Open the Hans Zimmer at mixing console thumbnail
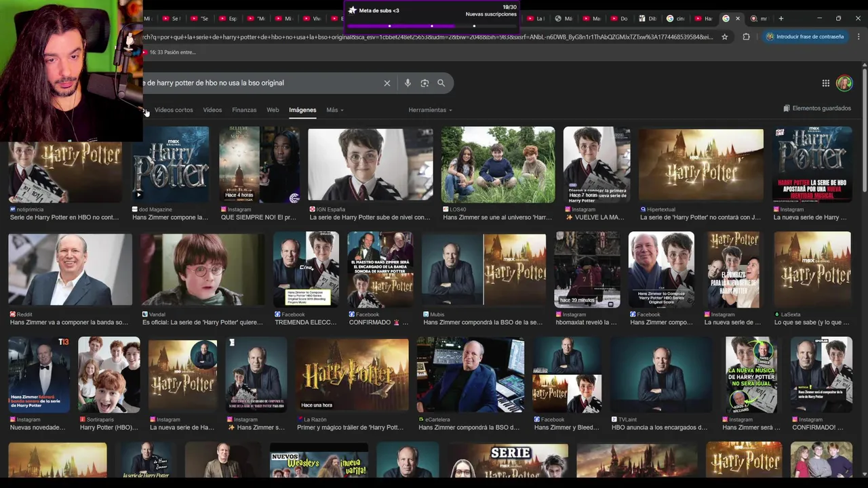This screenshot has height=488, width=868. [x=471, y=375]
